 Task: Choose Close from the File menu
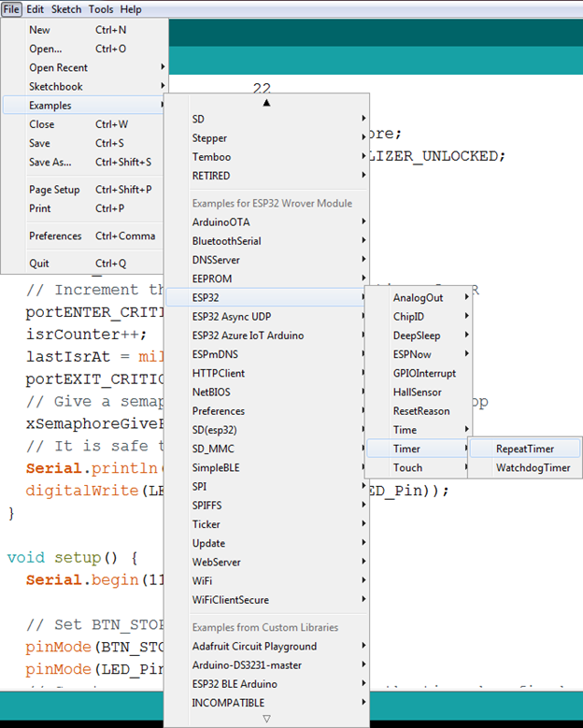[x=84, y=124]
